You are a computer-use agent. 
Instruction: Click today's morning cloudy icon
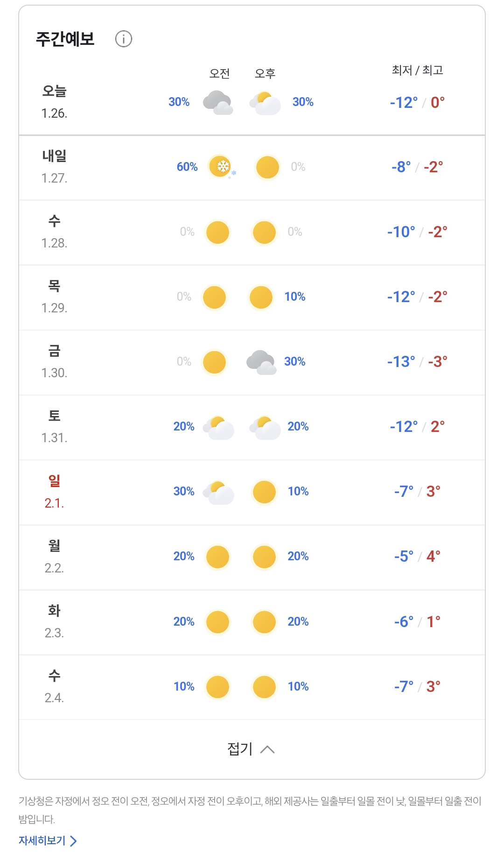[218, 102]
